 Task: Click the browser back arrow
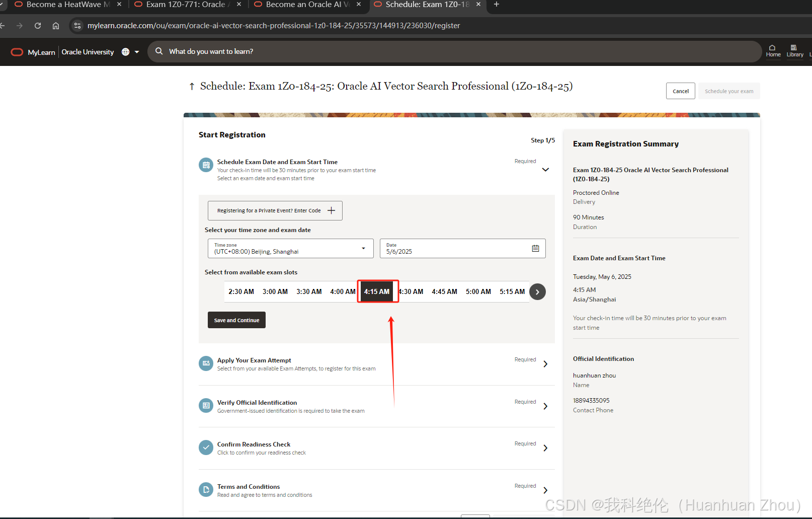tap(2, 26)
